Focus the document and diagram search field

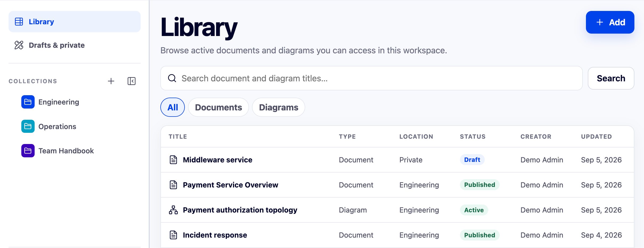click(x=371, y=78)
